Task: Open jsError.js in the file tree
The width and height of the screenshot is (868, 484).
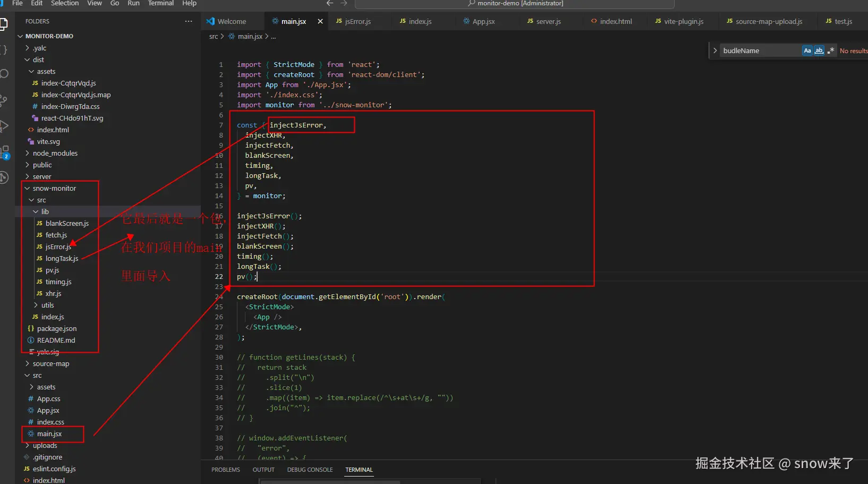Action: (58, 247)
